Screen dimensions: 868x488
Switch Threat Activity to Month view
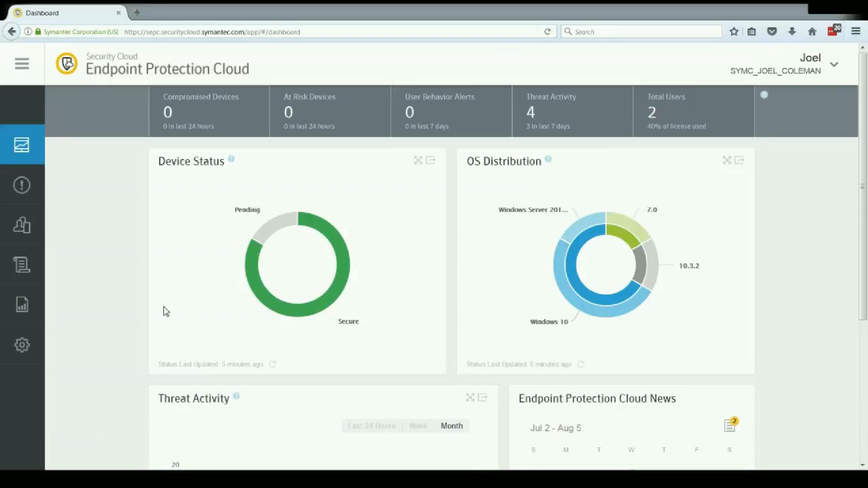[451, 426]
